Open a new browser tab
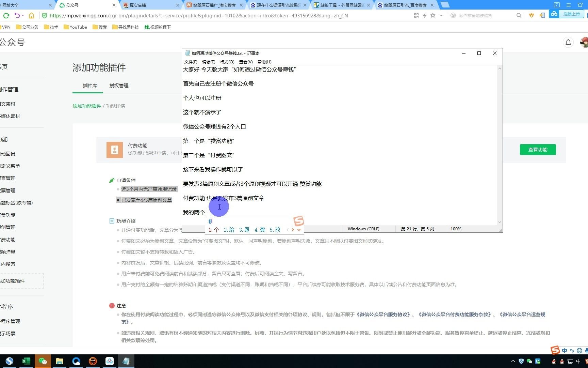This screenshot has width=588, height=368. tap(445, 5)
